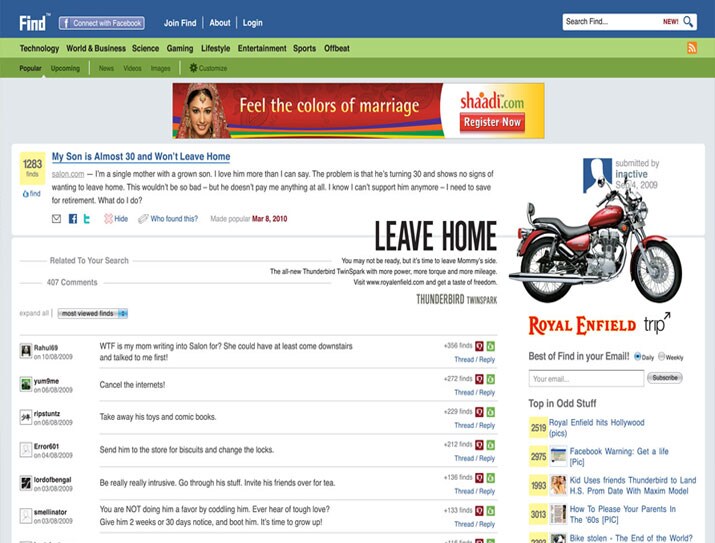Click the About link
715x543 pixels.
point(220,23)
